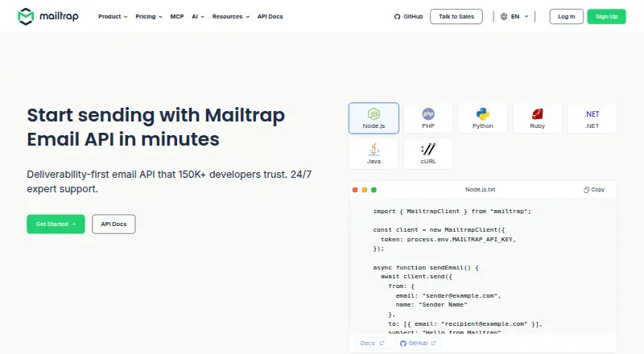This screenshot has height=354, width=644.
Task: Click the 'token: process.env.MAILTRAP_API_KEY' line
Action: 448,239
